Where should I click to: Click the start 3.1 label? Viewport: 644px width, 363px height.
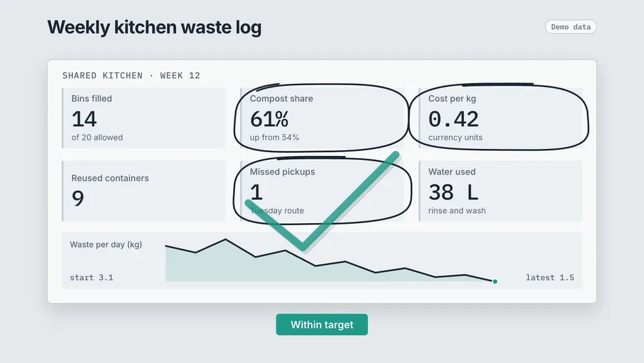(91, 277)
